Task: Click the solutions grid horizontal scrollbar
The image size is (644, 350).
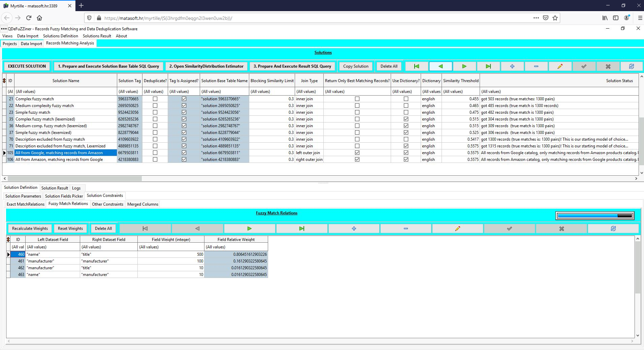Action: click(75, 178)
